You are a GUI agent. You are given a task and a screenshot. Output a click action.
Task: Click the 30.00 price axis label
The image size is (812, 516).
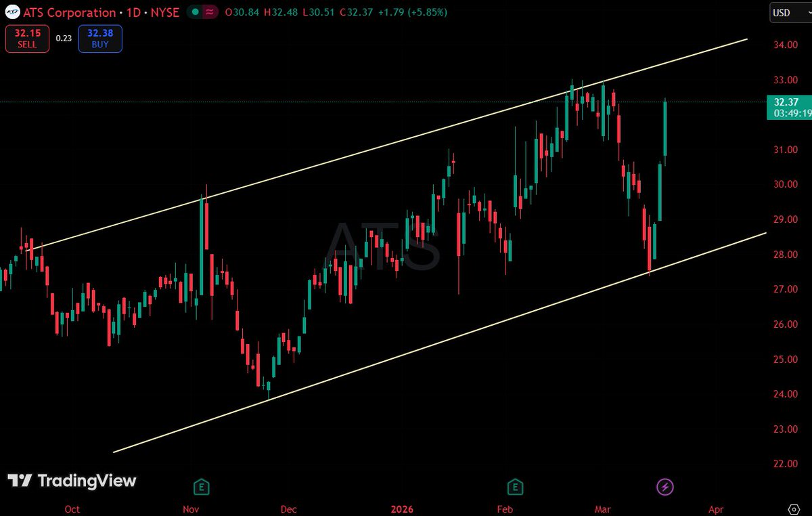point(786,185)
